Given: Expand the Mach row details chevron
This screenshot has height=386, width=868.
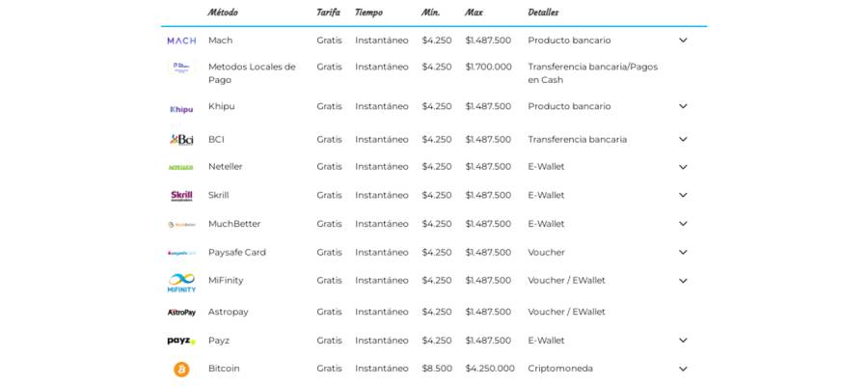Looking at the screenshot, I should tap(683, 41).
